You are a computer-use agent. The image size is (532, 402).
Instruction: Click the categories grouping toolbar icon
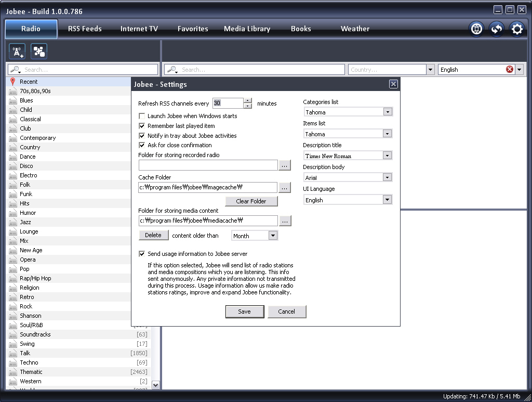(x=39, y=51)
